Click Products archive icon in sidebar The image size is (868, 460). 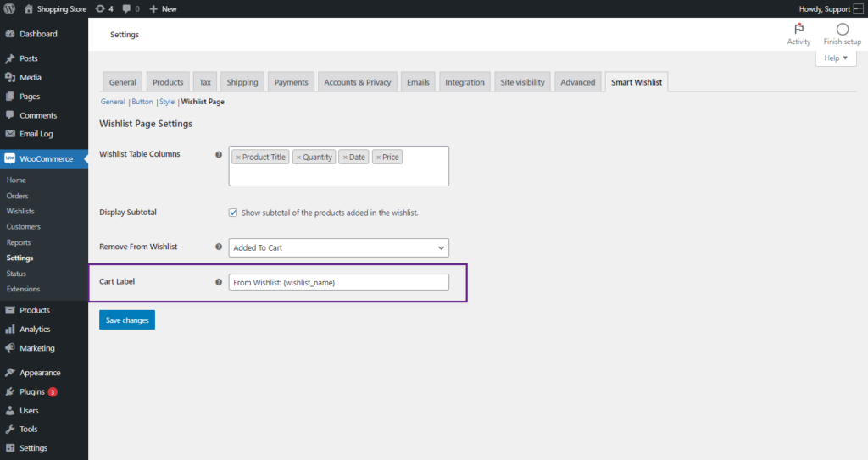[10, 310]
